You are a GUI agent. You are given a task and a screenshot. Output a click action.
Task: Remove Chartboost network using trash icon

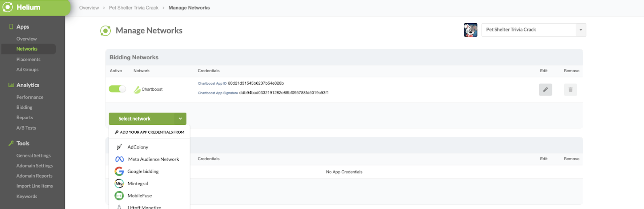570,89
